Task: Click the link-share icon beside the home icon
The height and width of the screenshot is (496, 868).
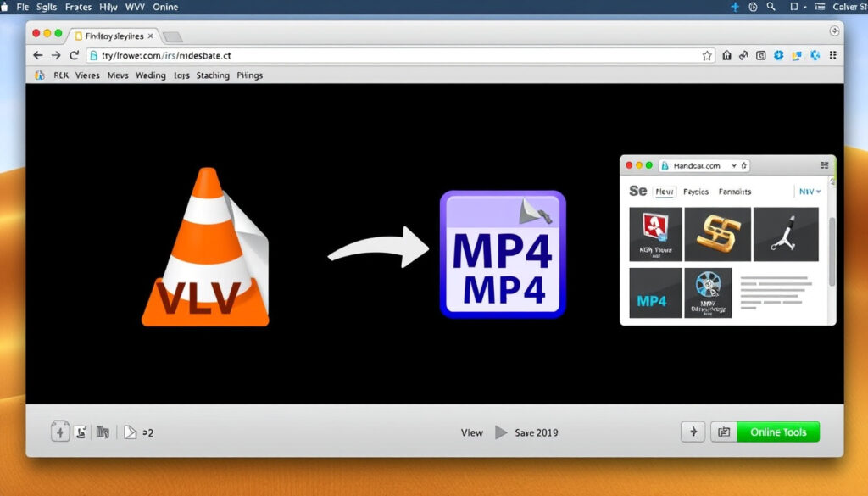Action: [x=743, y=55]
